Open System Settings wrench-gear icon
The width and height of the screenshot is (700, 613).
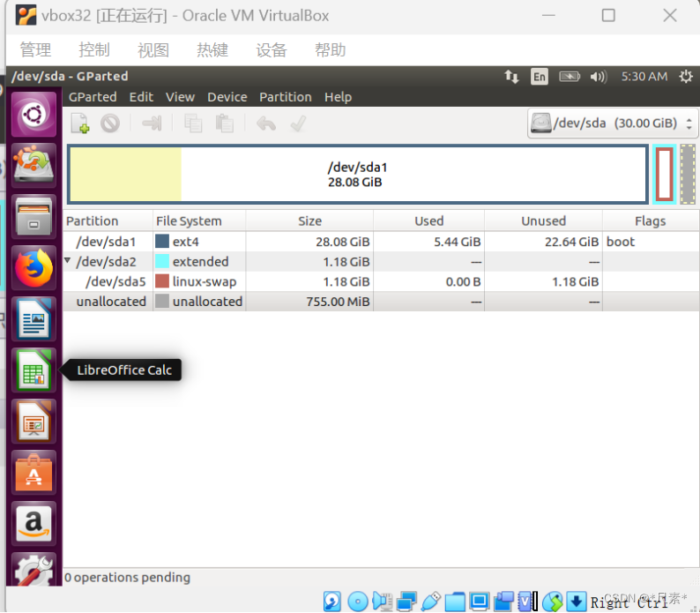pos(34,569)
